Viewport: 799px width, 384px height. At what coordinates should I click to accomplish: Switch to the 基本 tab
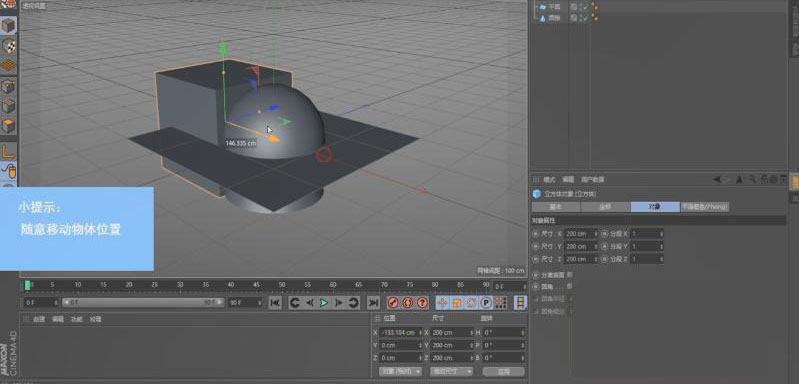point(556,207)
